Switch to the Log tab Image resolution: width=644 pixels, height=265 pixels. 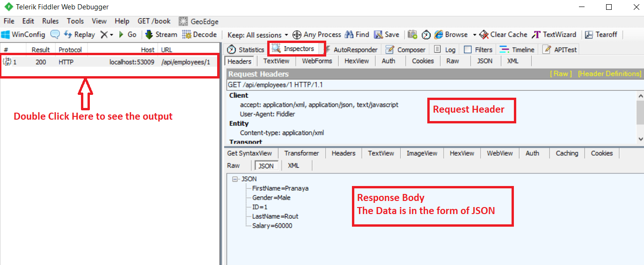click(445, 50)
